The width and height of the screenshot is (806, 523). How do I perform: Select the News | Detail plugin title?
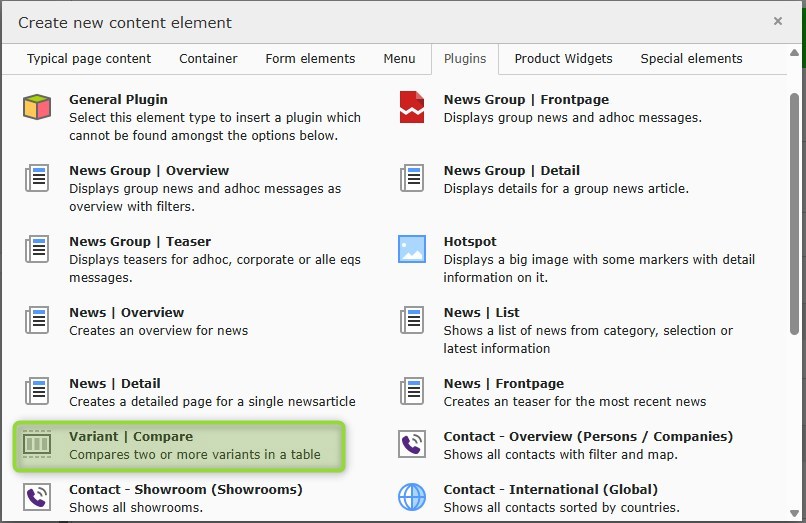[x=115, y=384]
